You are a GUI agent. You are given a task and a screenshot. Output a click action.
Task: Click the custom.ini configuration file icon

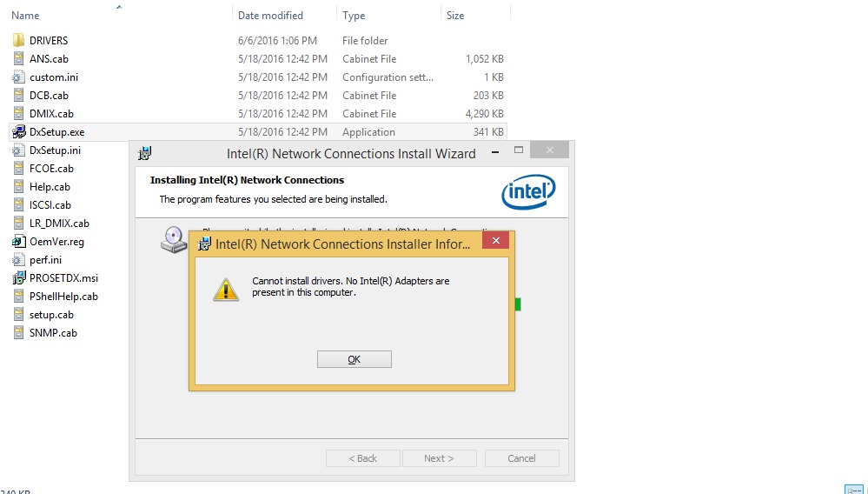(18, 77)
